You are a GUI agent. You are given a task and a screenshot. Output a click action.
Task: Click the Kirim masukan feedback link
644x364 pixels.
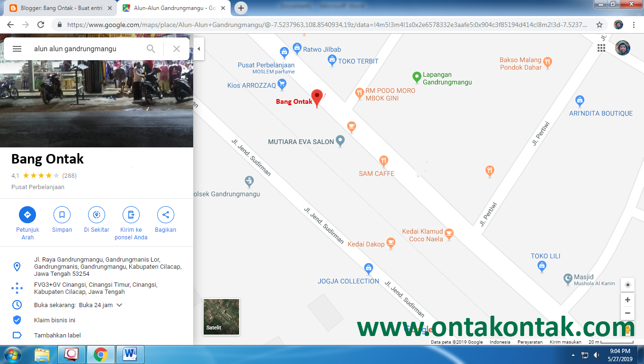coord(565,342)
